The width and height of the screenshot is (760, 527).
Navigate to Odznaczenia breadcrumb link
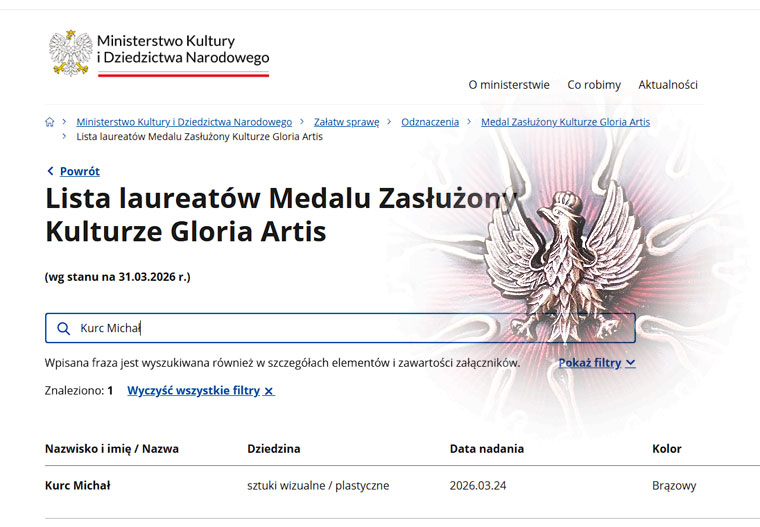[430, 122]
